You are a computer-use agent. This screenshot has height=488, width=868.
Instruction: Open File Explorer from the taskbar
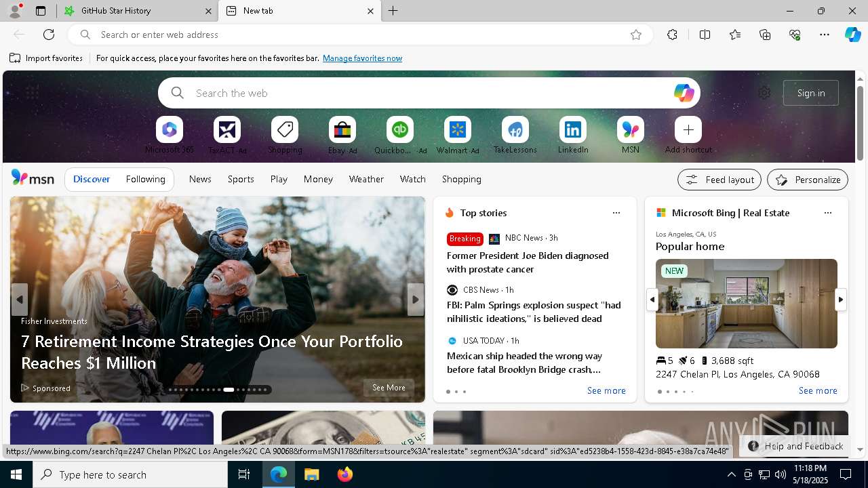coord(311,474)
